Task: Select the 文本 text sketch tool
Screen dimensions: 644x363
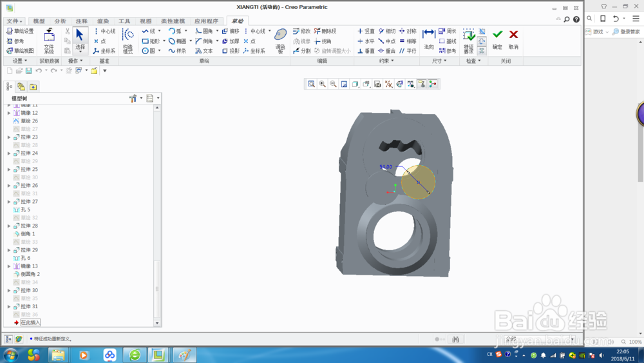Action: [x=204, y=51]
